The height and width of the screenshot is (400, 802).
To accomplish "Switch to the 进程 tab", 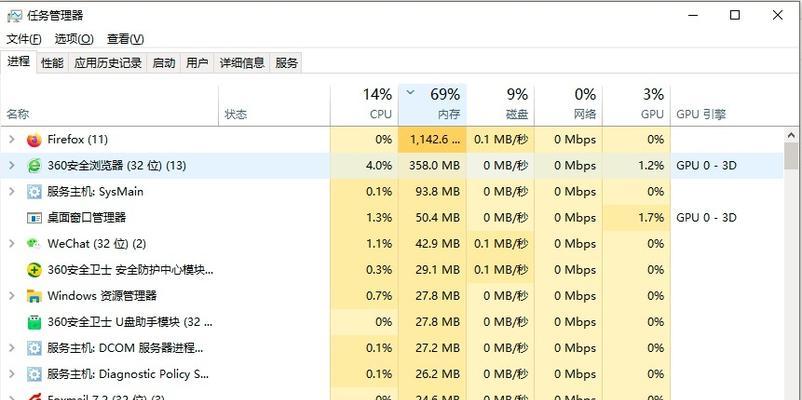I will (x=19, y=62).
